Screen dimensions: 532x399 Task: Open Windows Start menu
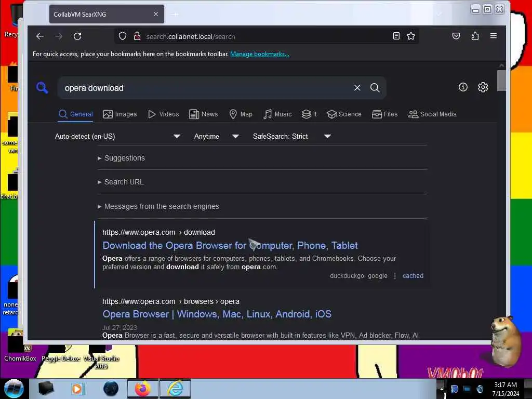pyautogui.click(x=14, y=389)
